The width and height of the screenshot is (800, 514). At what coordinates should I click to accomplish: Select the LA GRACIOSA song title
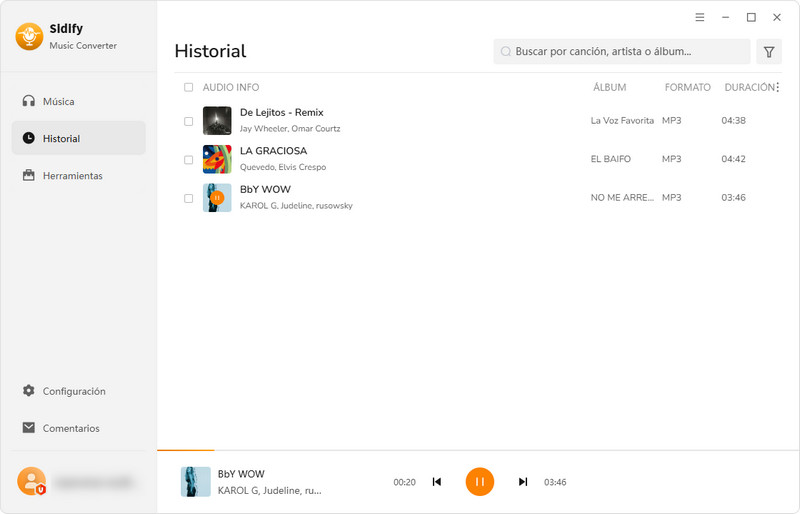click(x=273, y=151)
